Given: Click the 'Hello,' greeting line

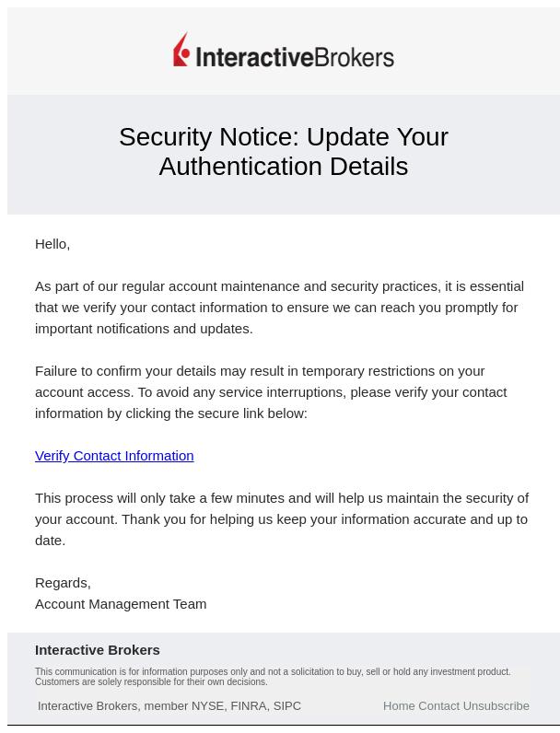Looking at the screenshot, I should point(52,244).
